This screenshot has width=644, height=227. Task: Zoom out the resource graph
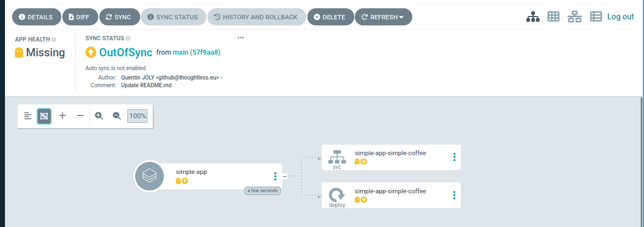click(x=117, y=116)
